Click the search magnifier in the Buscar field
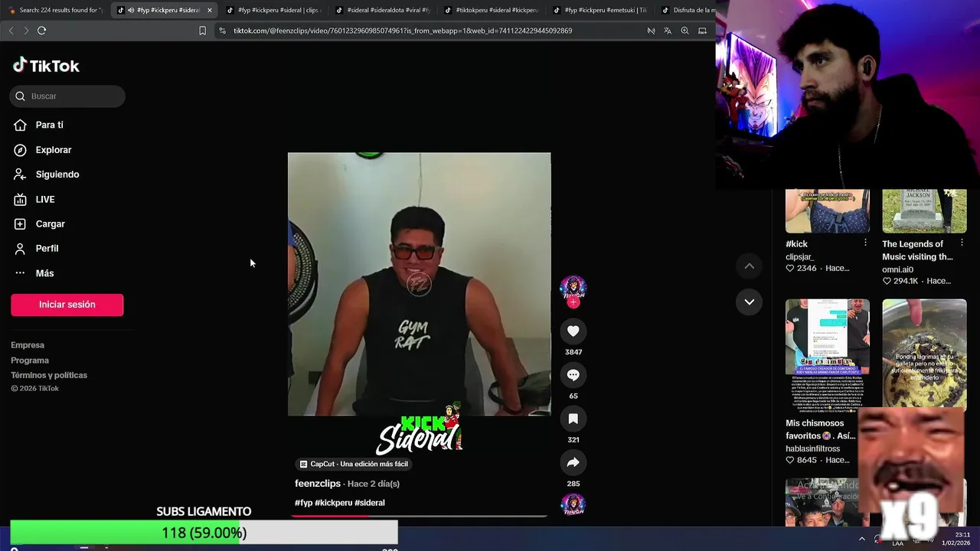Screen dimensions: 980x551 (21, 96)
